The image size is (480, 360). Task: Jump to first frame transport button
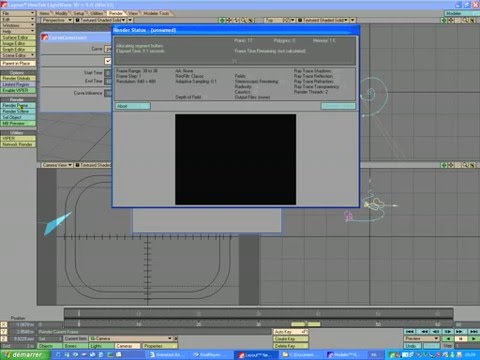coord(410,332)
